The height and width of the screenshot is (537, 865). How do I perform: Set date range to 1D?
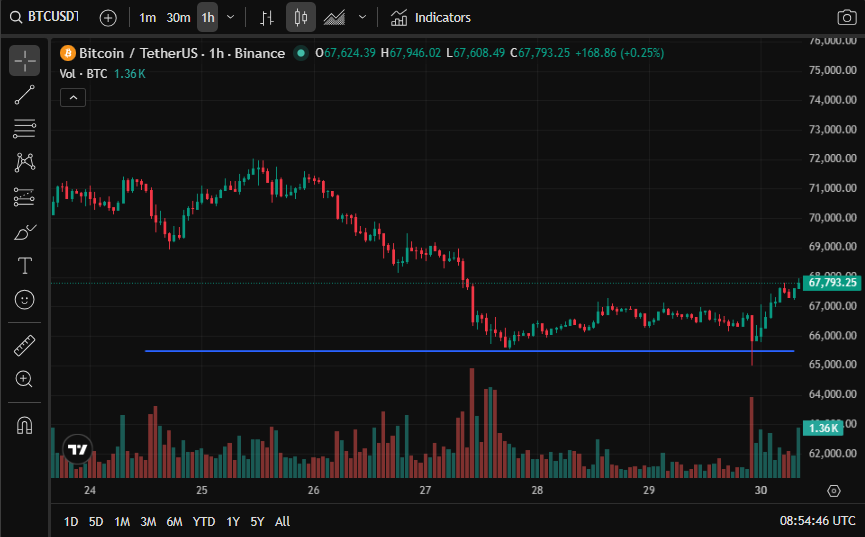click(x=71, y=522)
